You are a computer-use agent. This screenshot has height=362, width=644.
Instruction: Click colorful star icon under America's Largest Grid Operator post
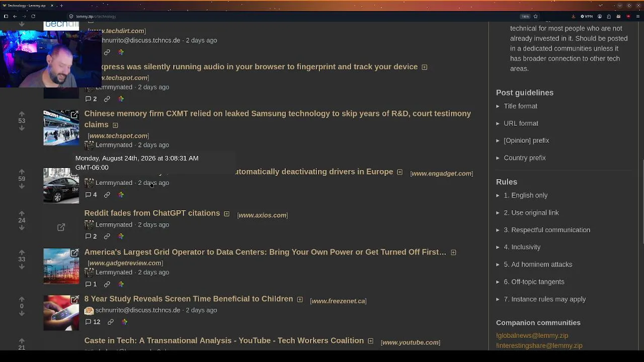tap(121, 284)
